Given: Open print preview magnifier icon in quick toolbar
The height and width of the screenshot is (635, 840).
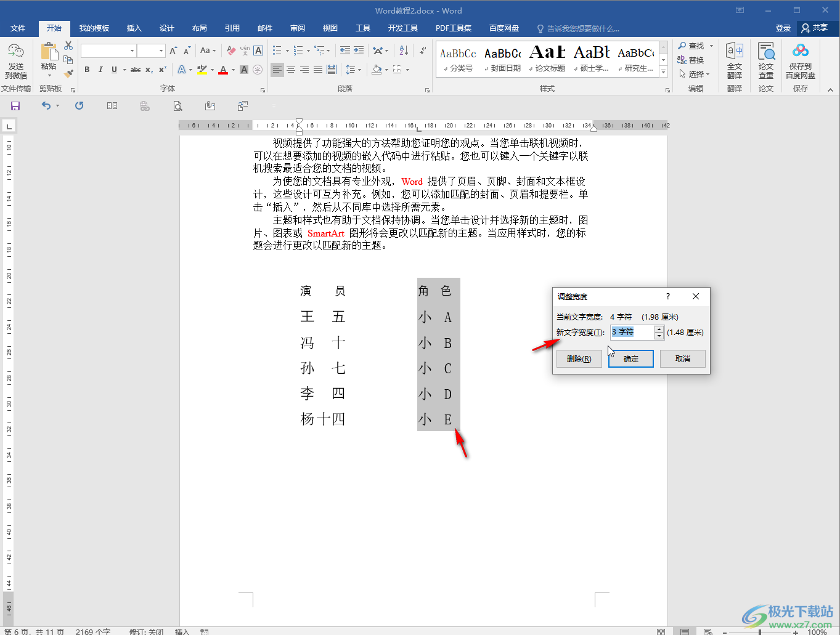Looking at the screenshot, I should (x=177, y=106).
